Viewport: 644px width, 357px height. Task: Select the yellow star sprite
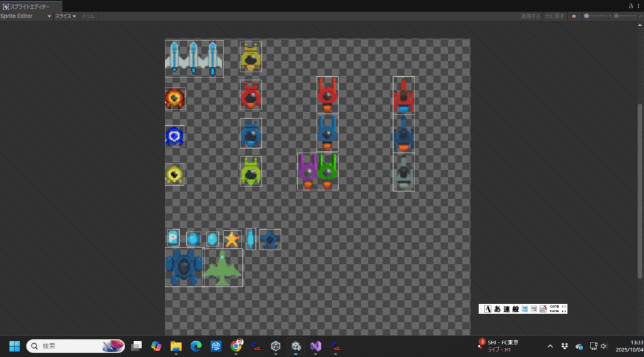click(232, 239)
